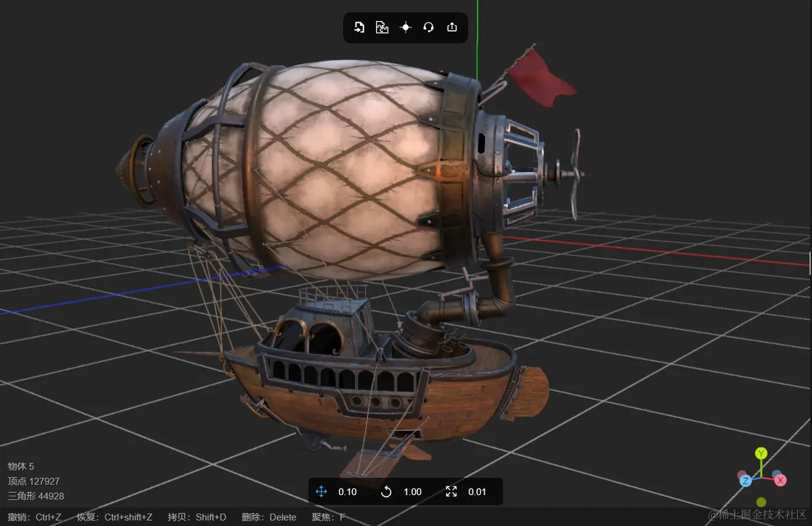This screenshot has width=812, height=526.
Task: Edit the 0.01 scale step value
Action: 477,492
